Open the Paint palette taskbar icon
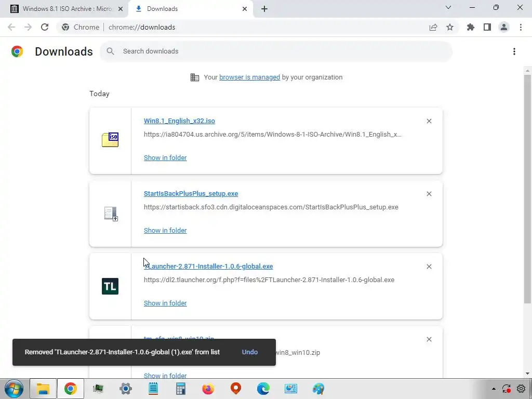The image size is (532, 399). click(318, 389)
